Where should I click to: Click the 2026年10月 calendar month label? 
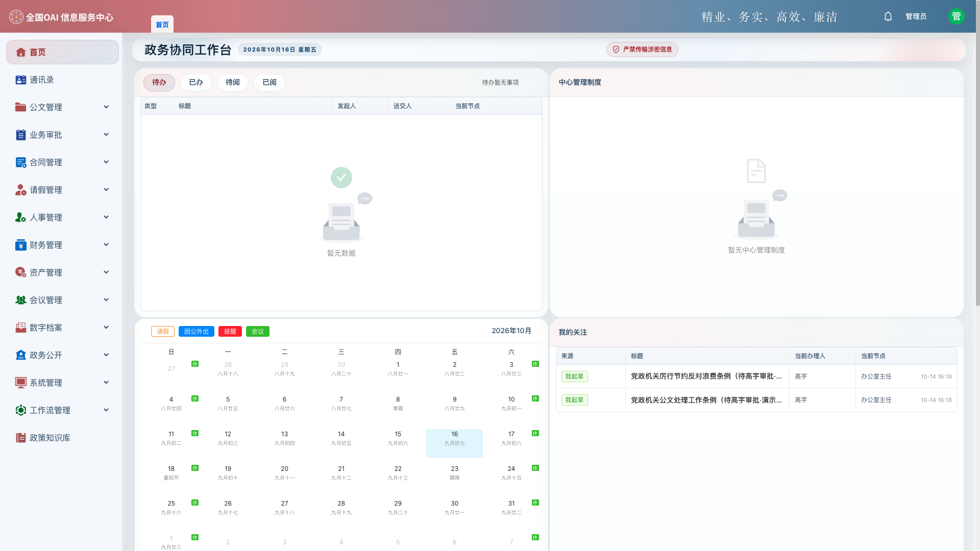[511, 331]
